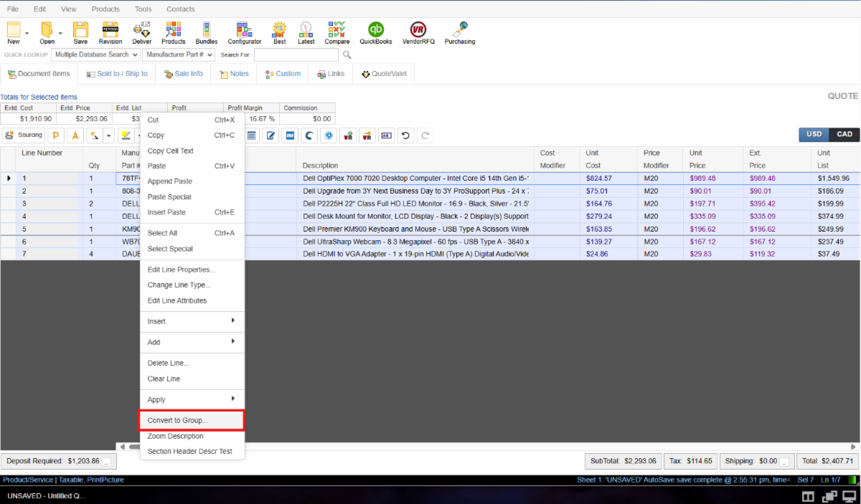861x504 pixels.
Task: Select the USD currency toggle
Action: pyautogui.click(x=814, y=135)
